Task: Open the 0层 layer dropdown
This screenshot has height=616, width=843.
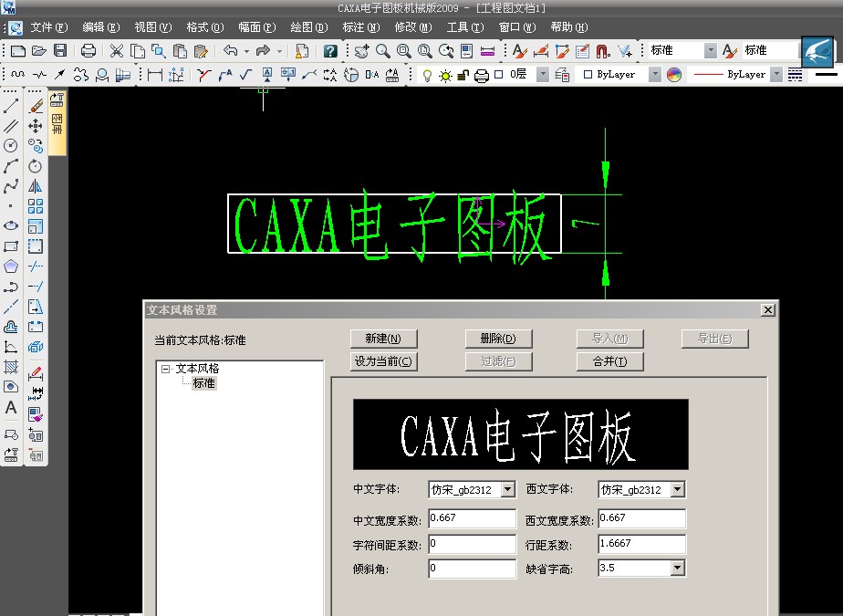Action: pyautogui.click(x=543, y=75)
